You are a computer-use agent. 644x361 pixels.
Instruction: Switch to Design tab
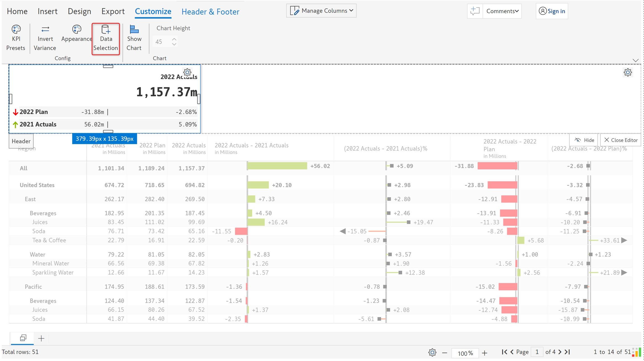click(79, 11)
